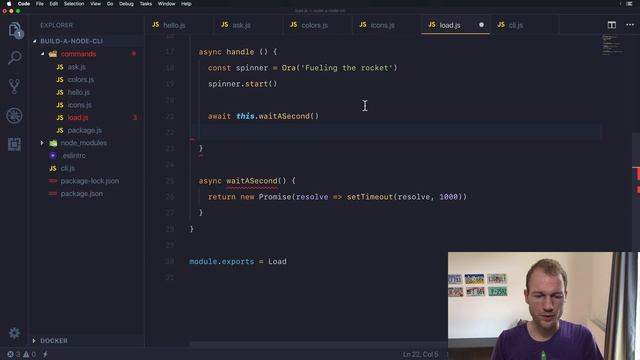Viewport: 640px width, 360px height.
Task: Expand the DOCKER section
Action: [34, 341]
